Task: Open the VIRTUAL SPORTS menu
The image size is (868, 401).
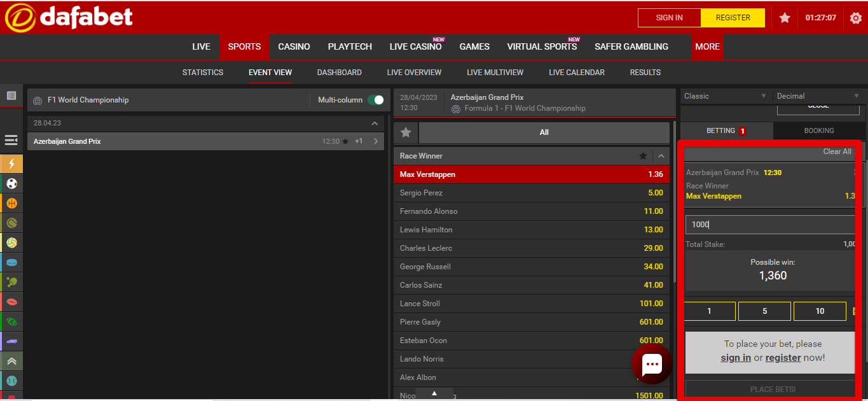Action: (542, 46)
